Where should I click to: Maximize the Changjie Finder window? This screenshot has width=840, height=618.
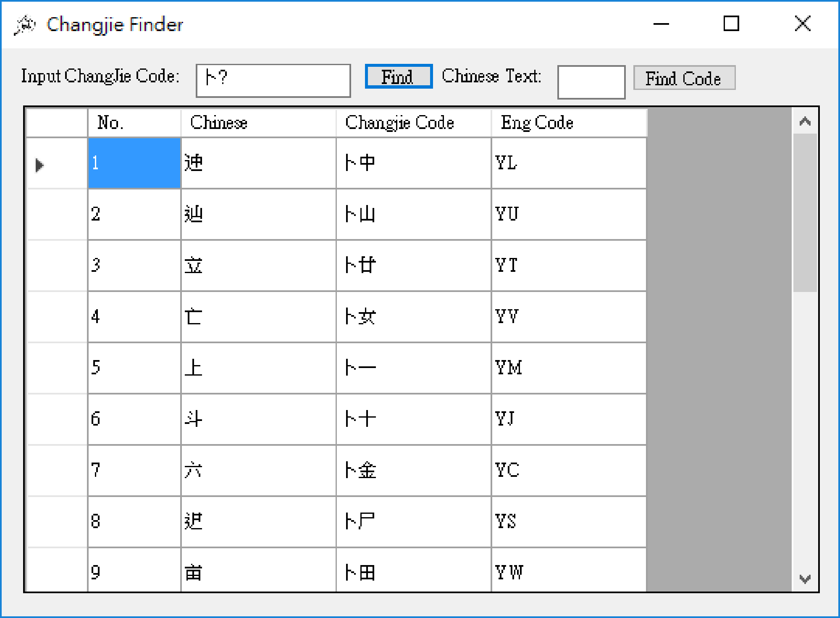tap(731, 24)
